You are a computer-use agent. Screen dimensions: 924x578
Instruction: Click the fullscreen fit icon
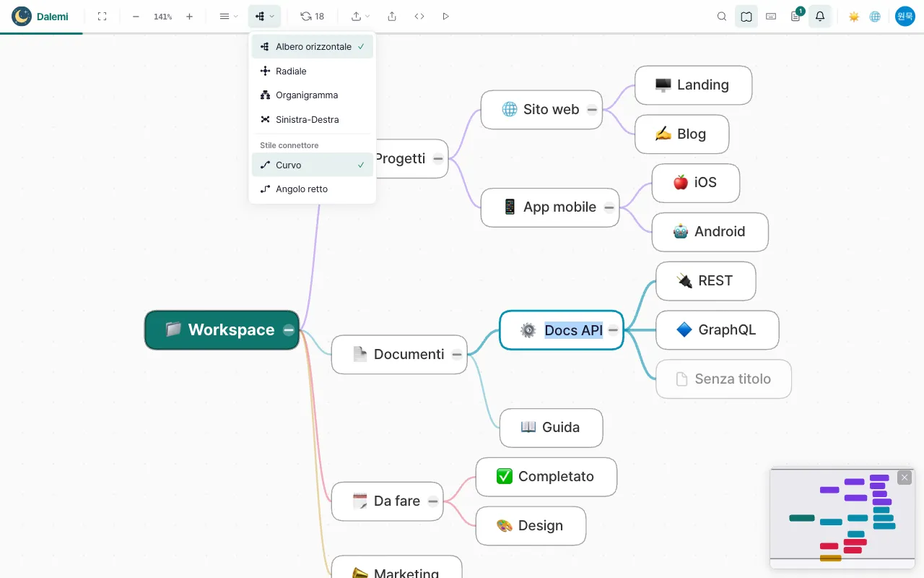coord(102,16)
